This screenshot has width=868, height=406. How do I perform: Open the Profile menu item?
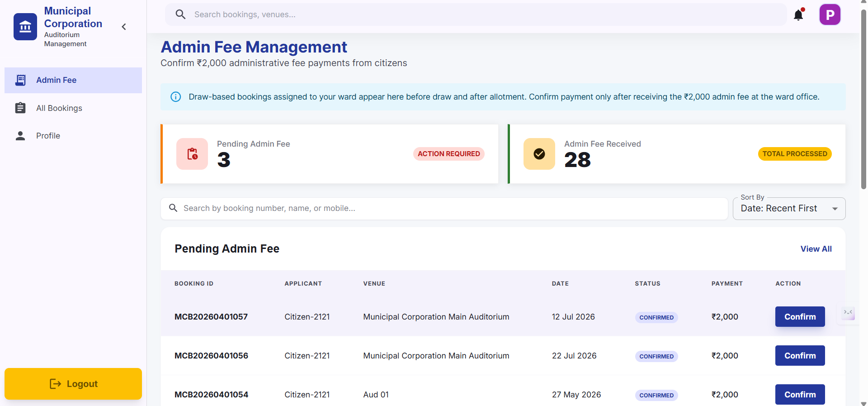point(73,136)
